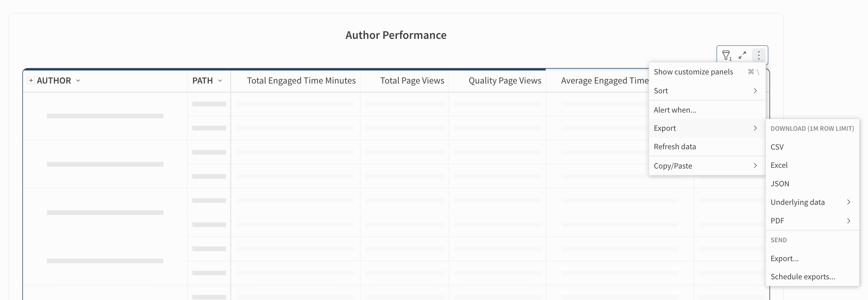This screenshot has height=300, width=868.
Task: Download the table as JSON
Action: click(780, 184)
